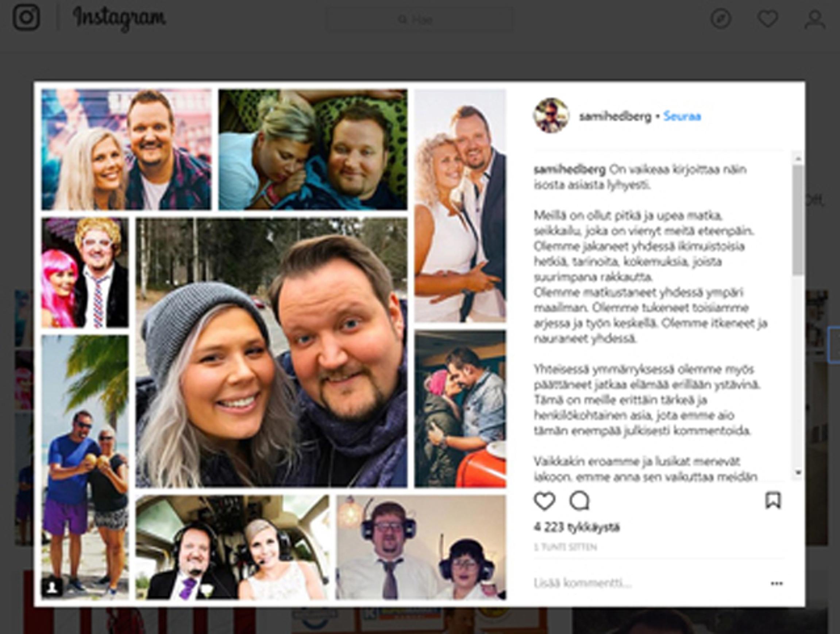This screenshot has height=634, width=840.
Task: Click the caption scrollbar down arrow
Action: pos(798,473)
